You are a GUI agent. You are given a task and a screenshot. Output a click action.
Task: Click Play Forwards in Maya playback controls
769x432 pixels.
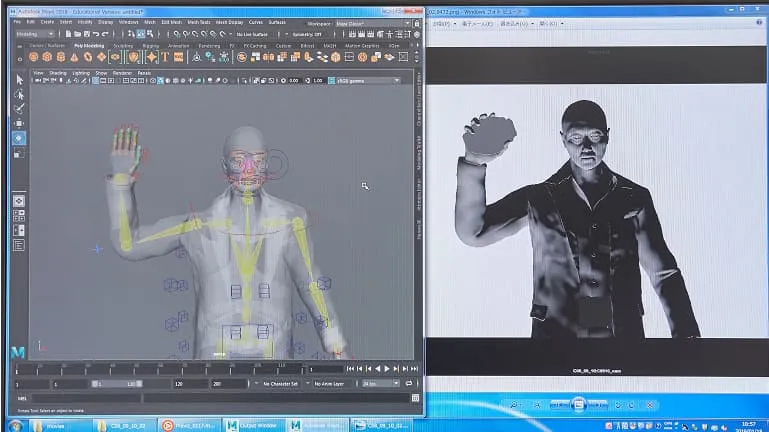(x=387, y=368)
